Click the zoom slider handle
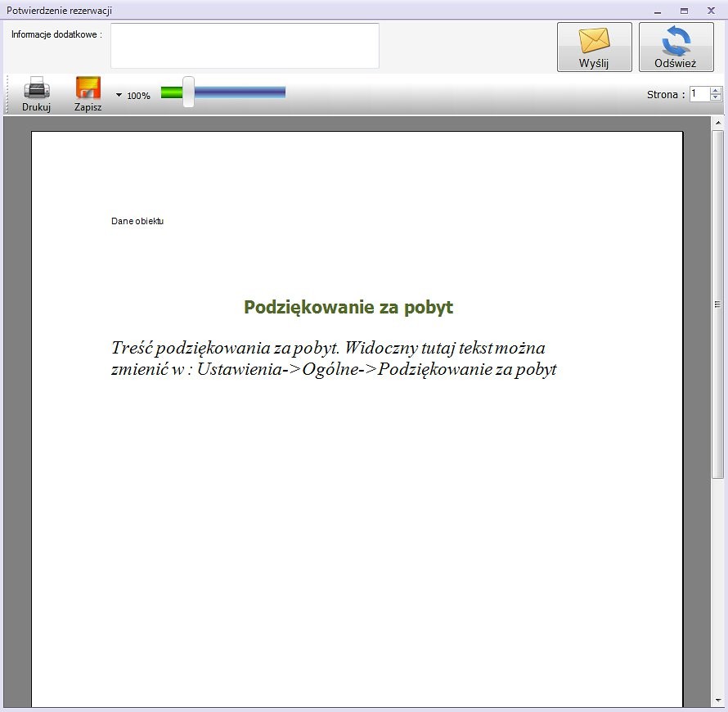728x712 pixels. [x=188, y=92]
